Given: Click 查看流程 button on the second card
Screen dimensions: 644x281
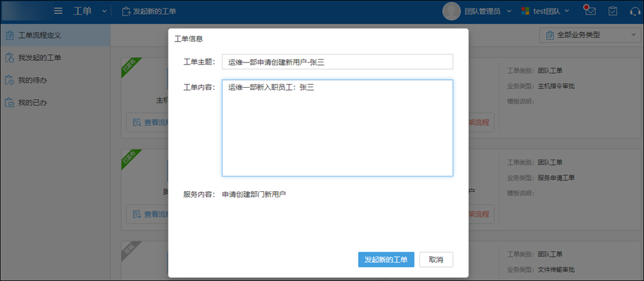Looking at the screenshot, I should (147, 215).
